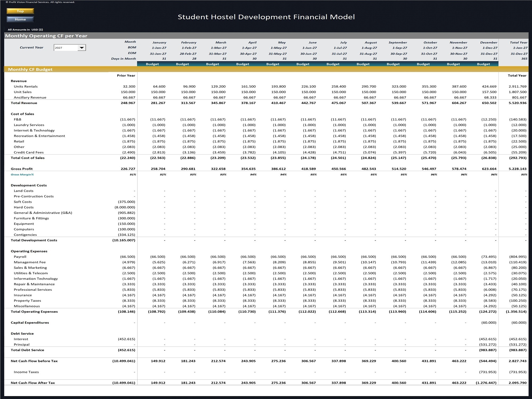532x399 pixels.
Task: Click the Capital Expenditures row label
Action: tap(30, 323)
